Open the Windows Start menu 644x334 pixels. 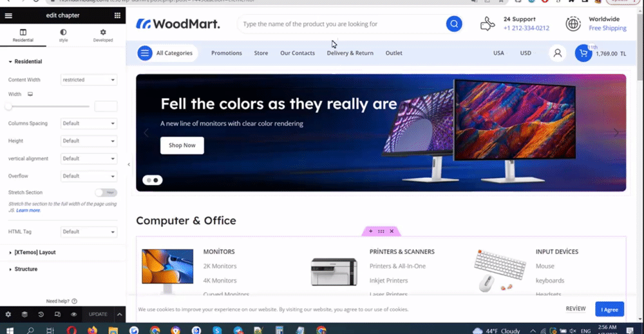(9, 330)
